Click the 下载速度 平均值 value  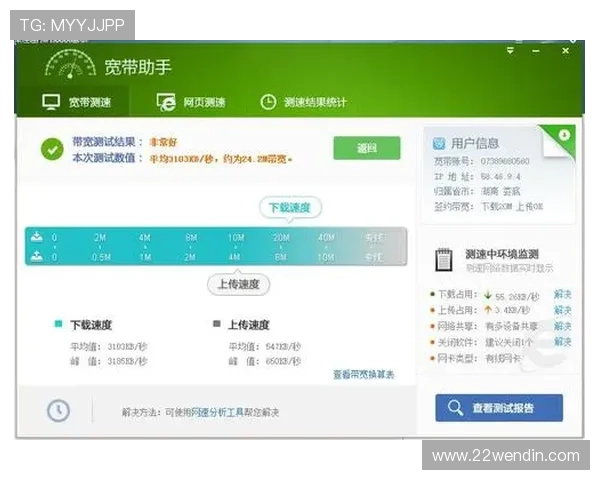127,347
